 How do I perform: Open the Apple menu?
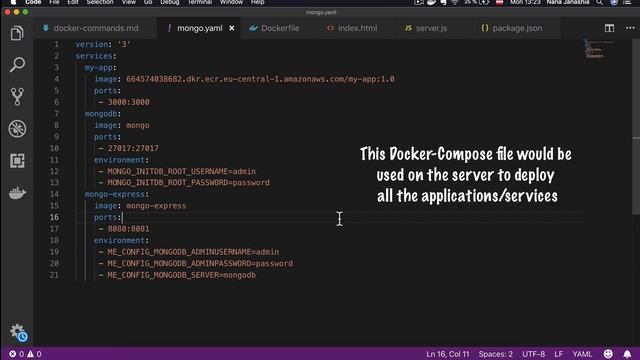tap(13, 2)
